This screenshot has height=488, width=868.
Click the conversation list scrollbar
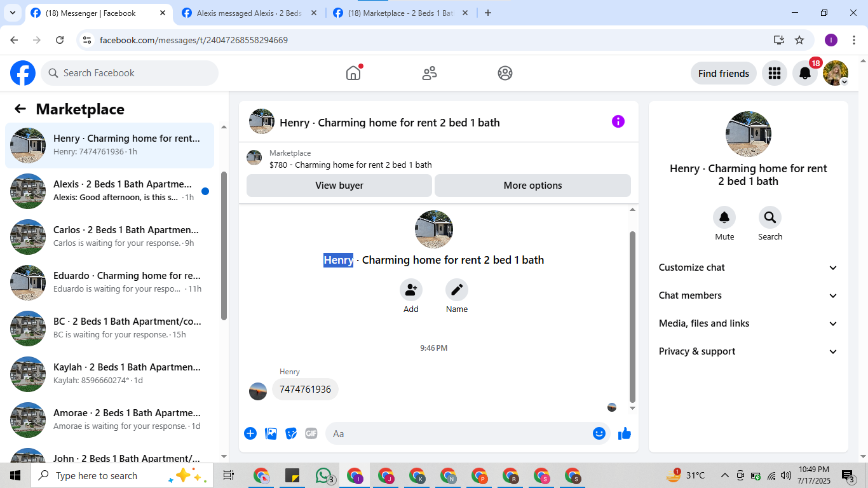point(224,245)
